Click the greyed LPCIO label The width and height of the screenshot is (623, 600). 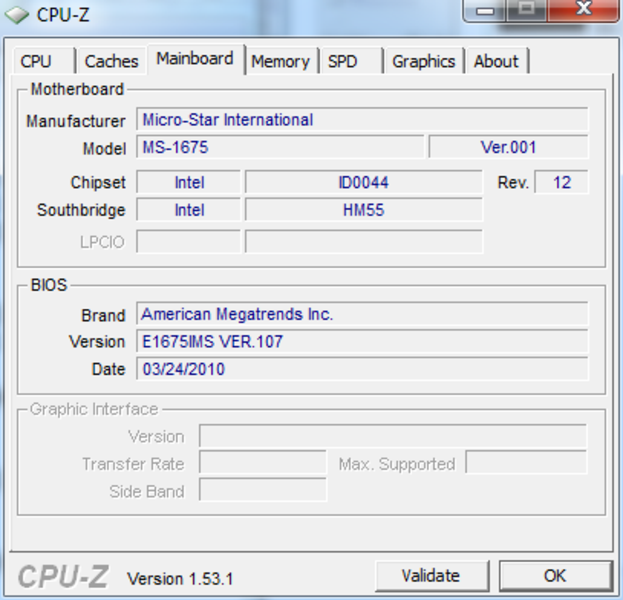pos(103,242)
